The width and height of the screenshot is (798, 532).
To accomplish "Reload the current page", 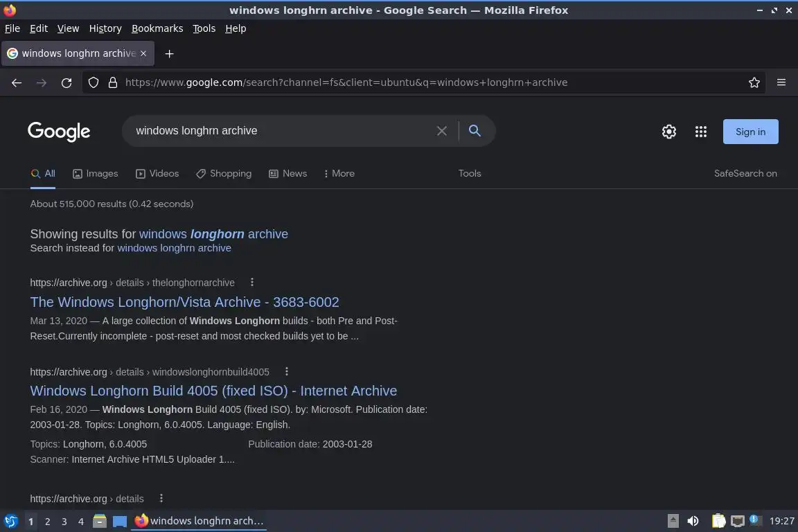I will point(66,82).
